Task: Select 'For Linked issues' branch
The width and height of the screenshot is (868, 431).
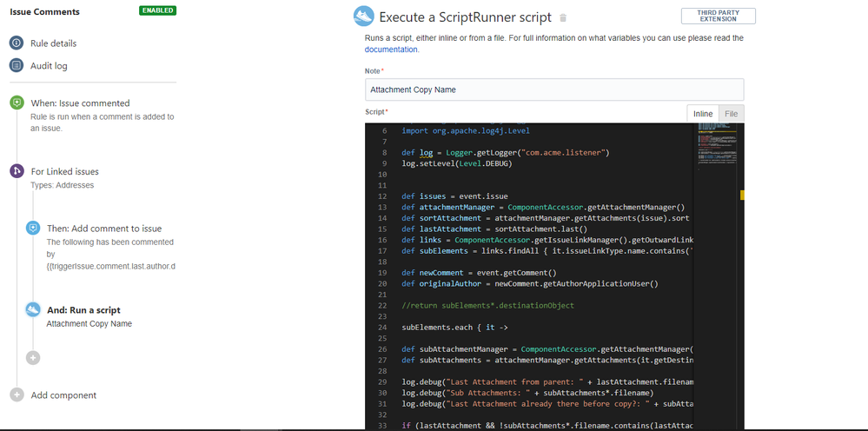Action: (x=65, y=171)
